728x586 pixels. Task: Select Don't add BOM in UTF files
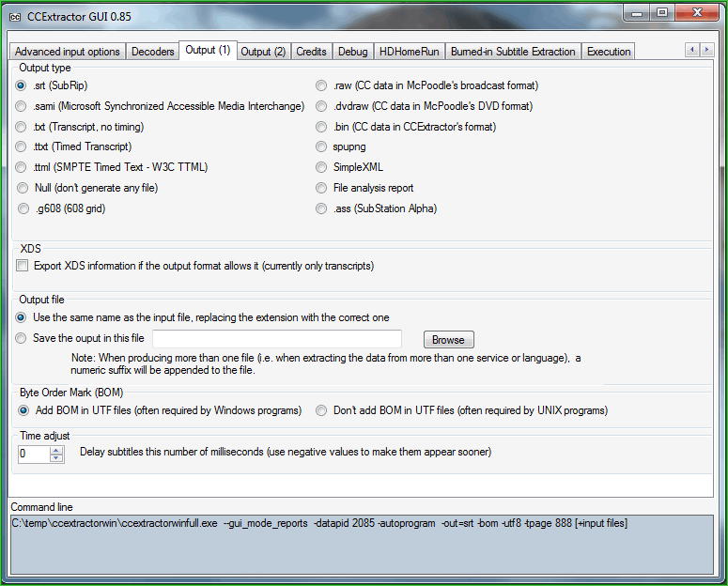pos(321,410)
